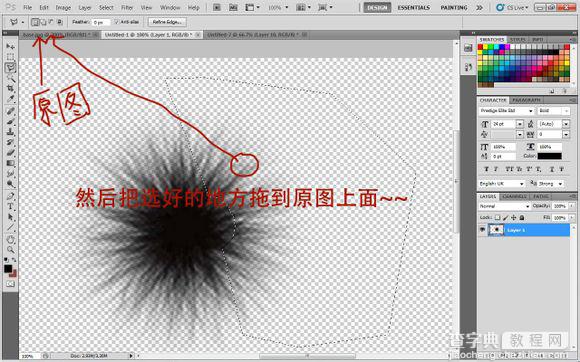The height and width of the screenshot is (362, 580).
Task: Select the Gradient tool
Action: [x=10, y=163]
